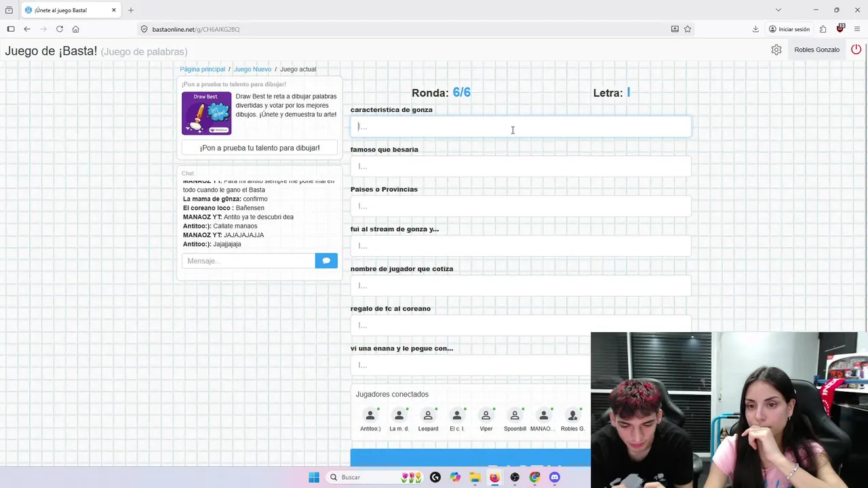The image size is (868, 488).
Task: Go back with the browser back arrow
Action: 27,29
